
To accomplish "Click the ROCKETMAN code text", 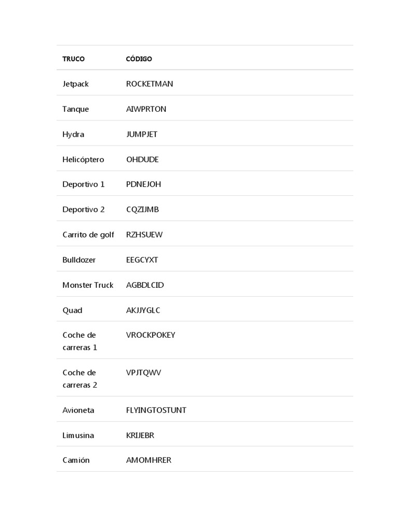I will pyautogui.click(x=150, y=84).
